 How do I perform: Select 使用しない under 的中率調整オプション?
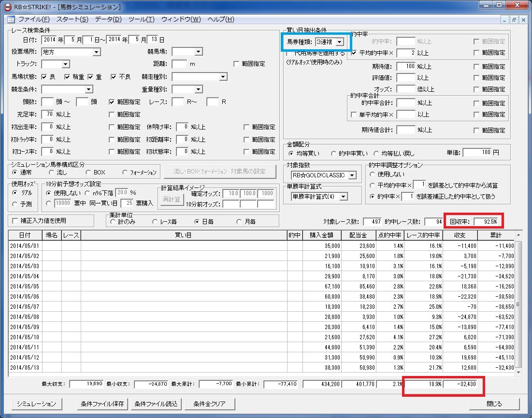pos(372,174)
